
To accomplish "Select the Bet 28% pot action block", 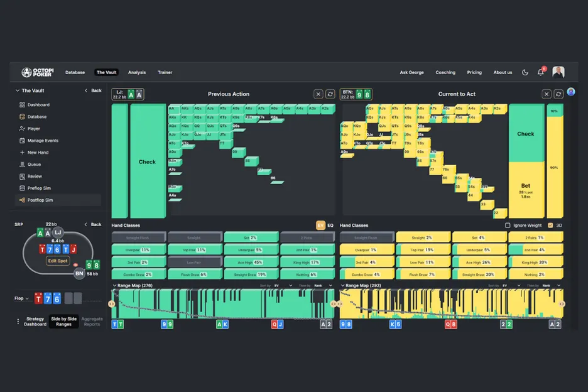I will 525,190.
